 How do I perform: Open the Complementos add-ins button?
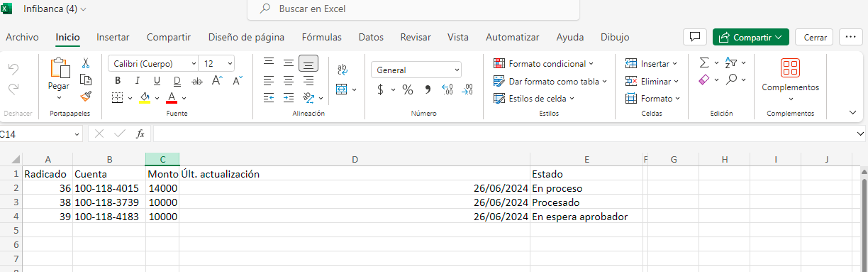[790, 80]
